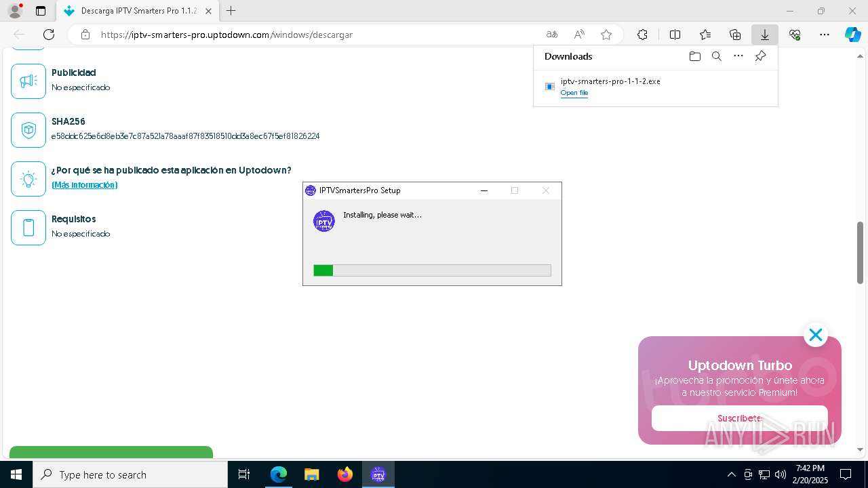Open network status tray icon
868x488 pixels.
coord(764,474)
